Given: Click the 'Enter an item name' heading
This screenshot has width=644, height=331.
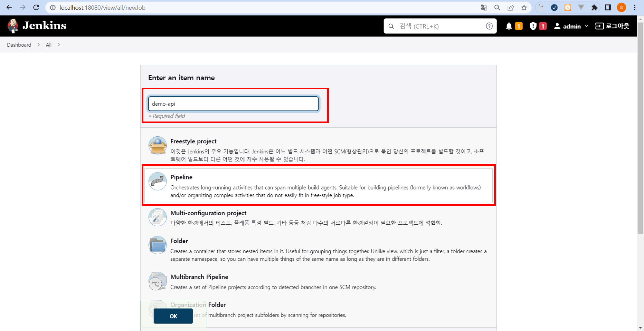Looking at the screenshot, I should pyautogui.click(x=181, y=78).
